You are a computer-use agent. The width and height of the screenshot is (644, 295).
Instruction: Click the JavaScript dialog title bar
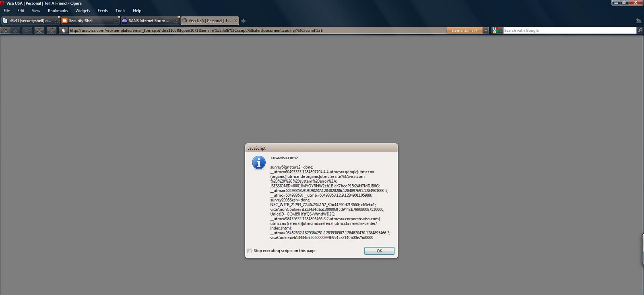coord(321,148)
